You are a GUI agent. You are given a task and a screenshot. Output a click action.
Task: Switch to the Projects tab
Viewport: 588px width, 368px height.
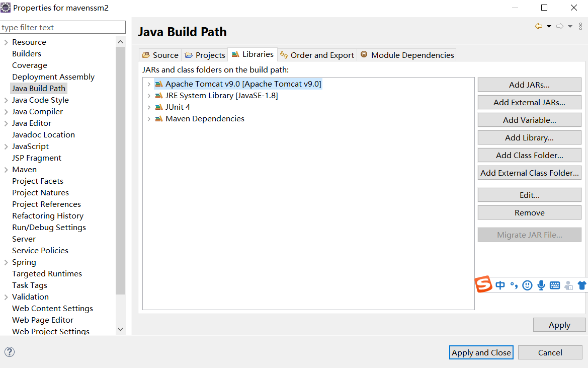click(x=205, y=55)
